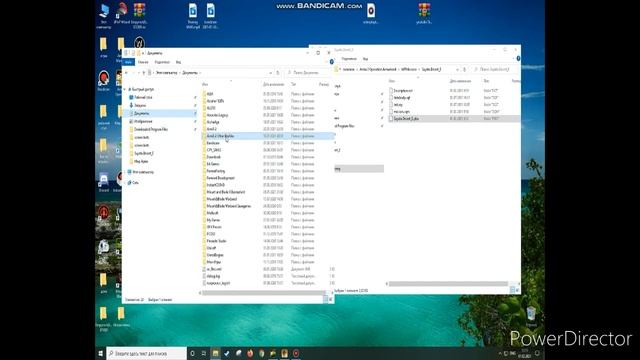Image resolution: width=640 pixels, height=360 pixels.
Task: Open address history dropdown in Документы window
Action: click(271, 73)
